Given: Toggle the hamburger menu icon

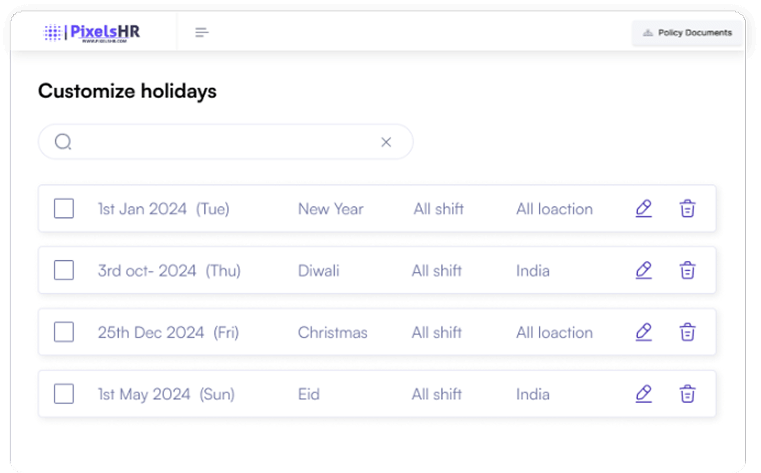Looking at the screenshot, I should tap(202, 33).
